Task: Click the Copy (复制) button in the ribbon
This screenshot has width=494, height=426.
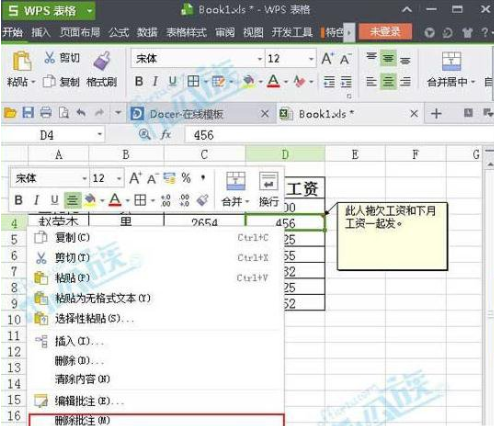Action: [61, 82]
